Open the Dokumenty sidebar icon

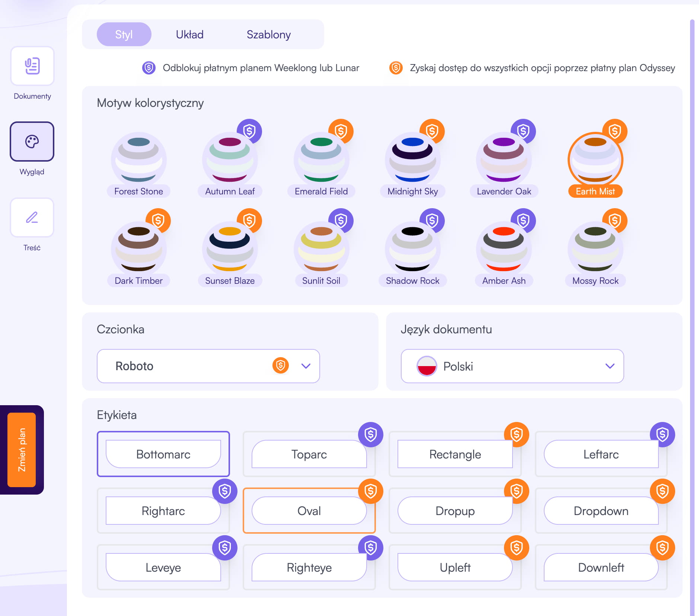[32, 66]
